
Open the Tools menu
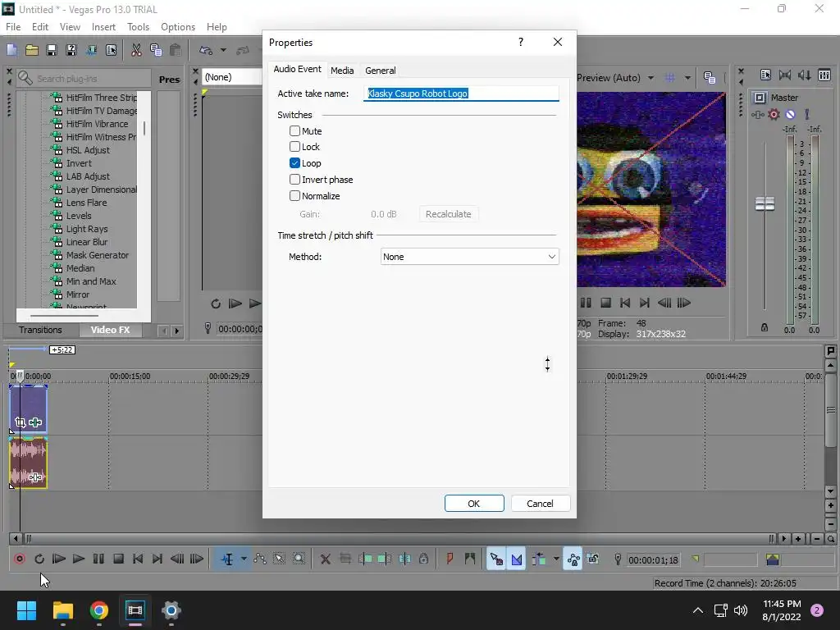pos(138,27)
